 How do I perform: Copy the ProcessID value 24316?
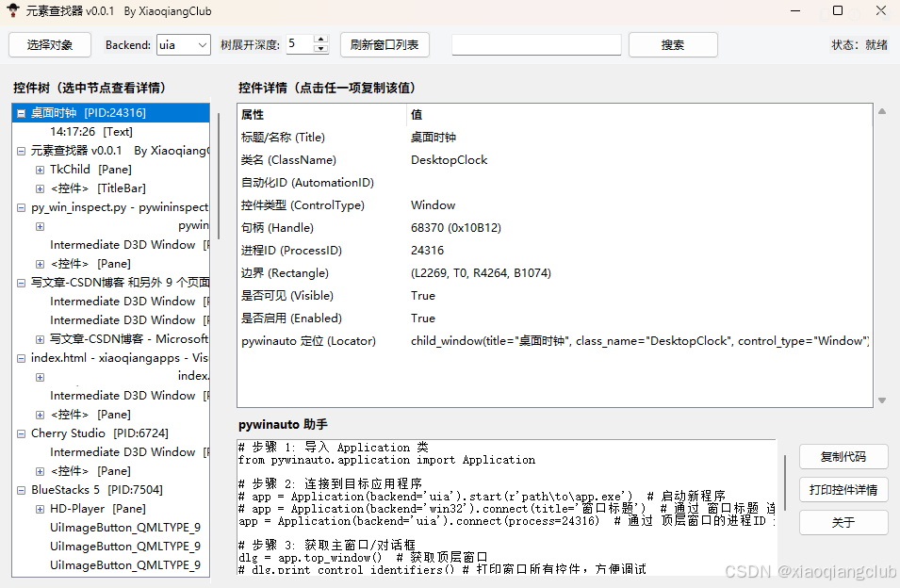(x=427, y=250)
